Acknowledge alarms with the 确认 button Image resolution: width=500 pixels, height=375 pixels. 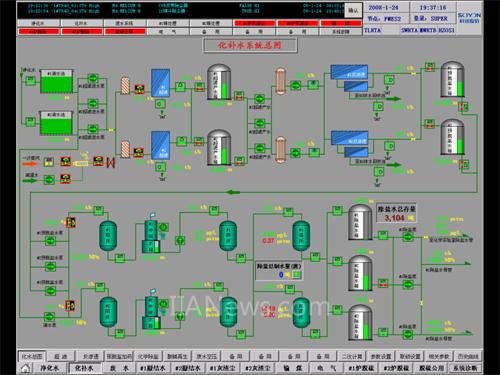(353, 11)
